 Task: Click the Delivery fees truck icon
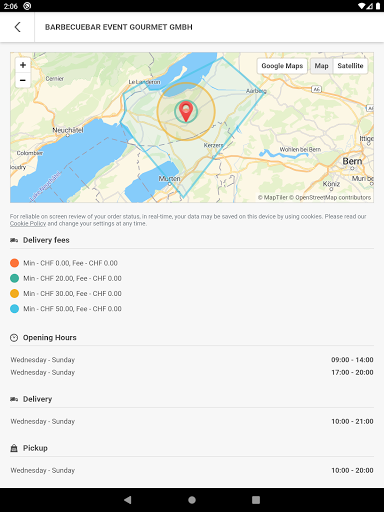[14, 240]
